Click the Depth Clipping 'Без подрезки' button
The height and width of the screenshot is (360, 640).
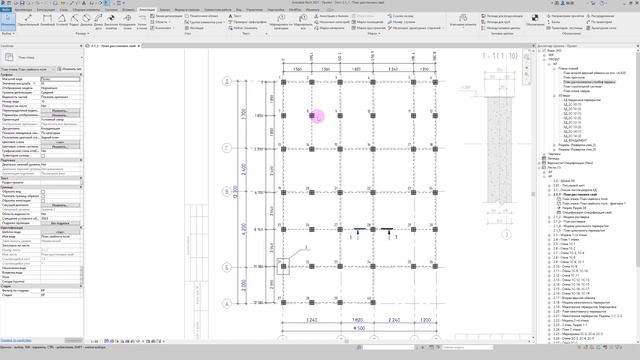60,223
